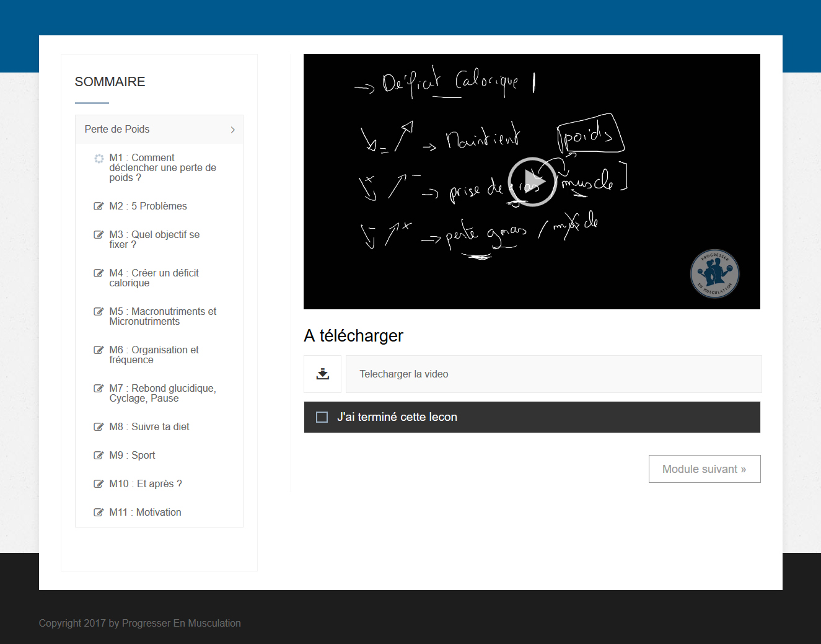Click the Perte de Poids section header
Image resolution: width=821 pixels, height=644 pixels.
click(117, 129)
